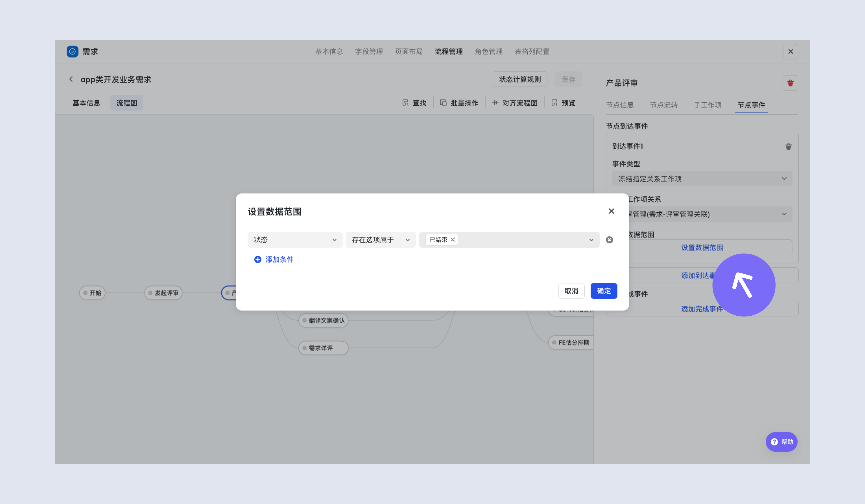Switch to the 基本信息 sub-tab beside 流程图

coord(86,103)
